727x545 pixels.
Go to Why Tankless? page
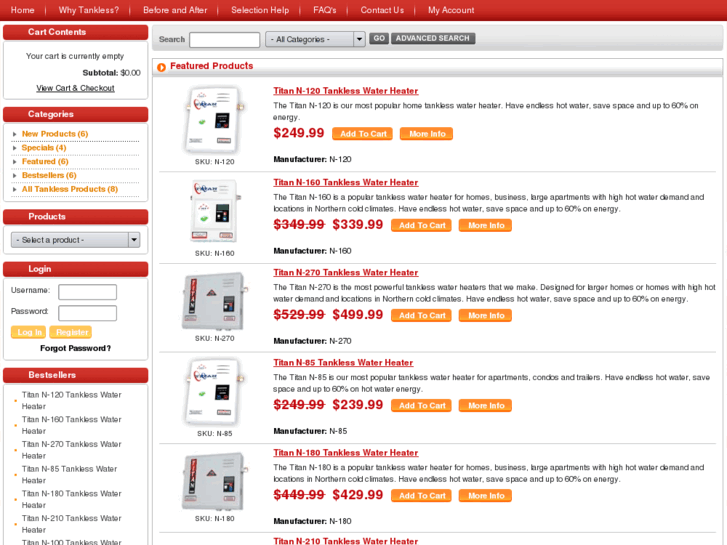pos(89,10)
